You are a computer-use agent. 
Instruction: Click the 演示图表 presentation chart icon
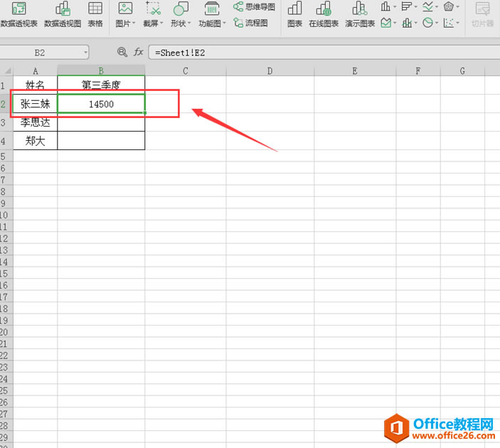[360, 14]
